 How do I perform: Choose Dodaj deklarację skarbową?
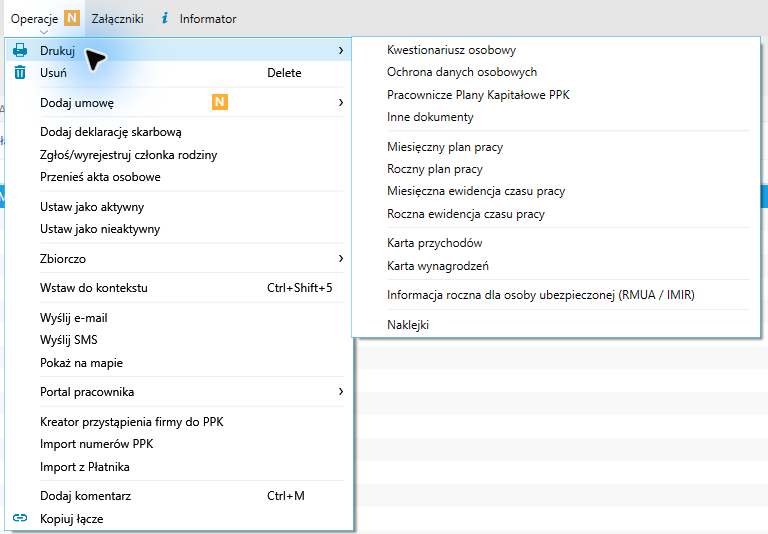(x=179, y=132)
